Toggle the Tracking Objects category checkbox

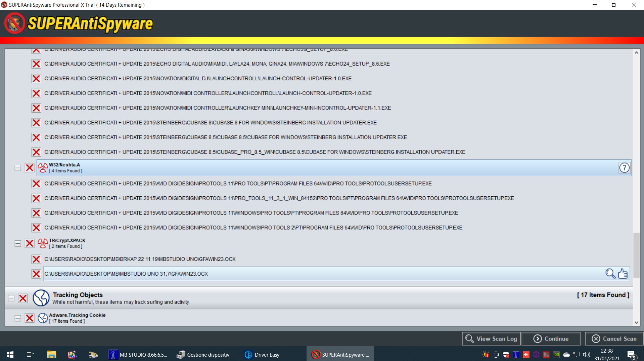(x=23, y=298)
